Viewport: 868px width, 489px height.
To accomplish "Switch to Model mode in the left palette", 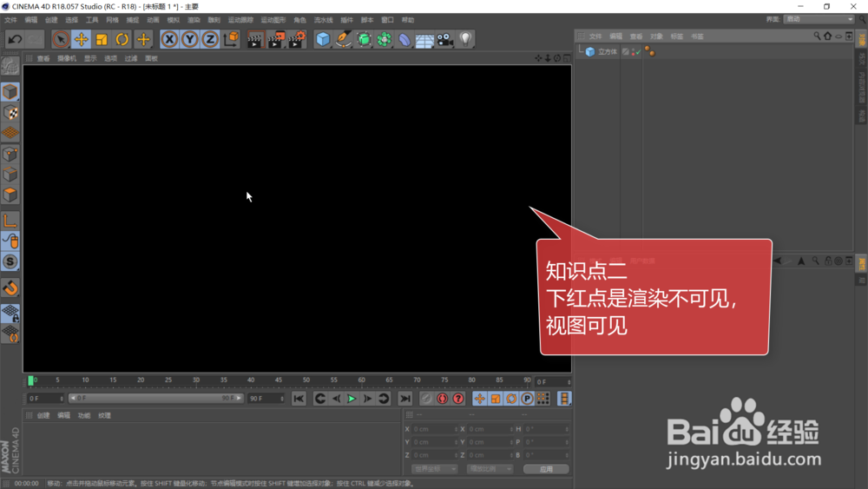I will (x=10, y=91).
